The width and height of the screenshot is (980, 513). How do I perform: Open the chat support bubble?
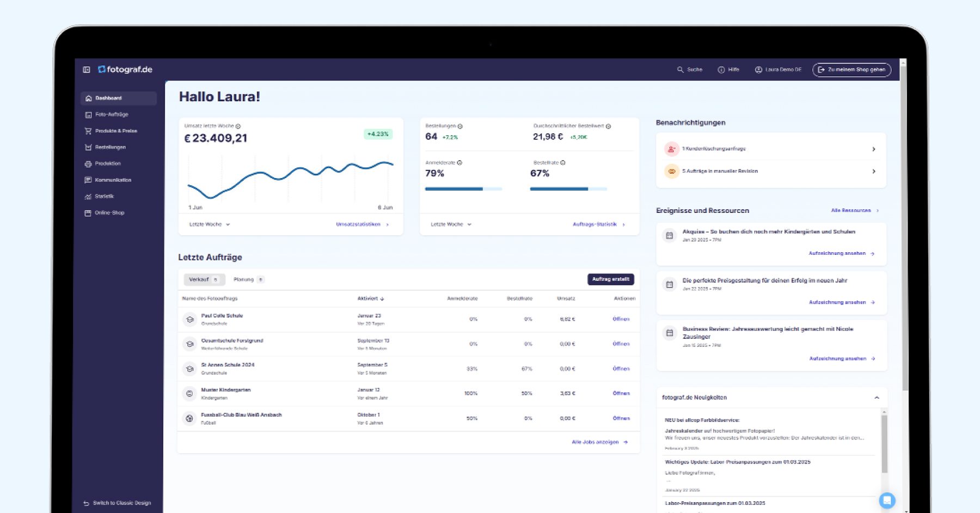[887, 500]
